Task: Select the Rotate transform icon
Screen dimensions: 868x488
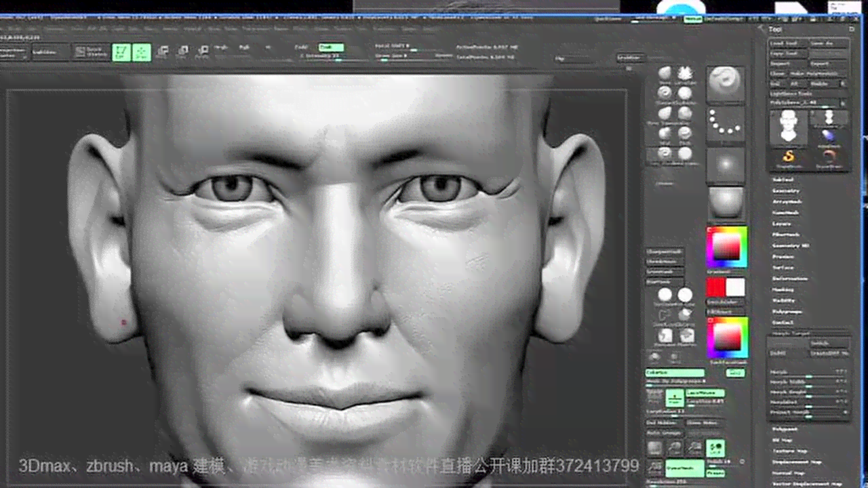Action: pos(202,52)
